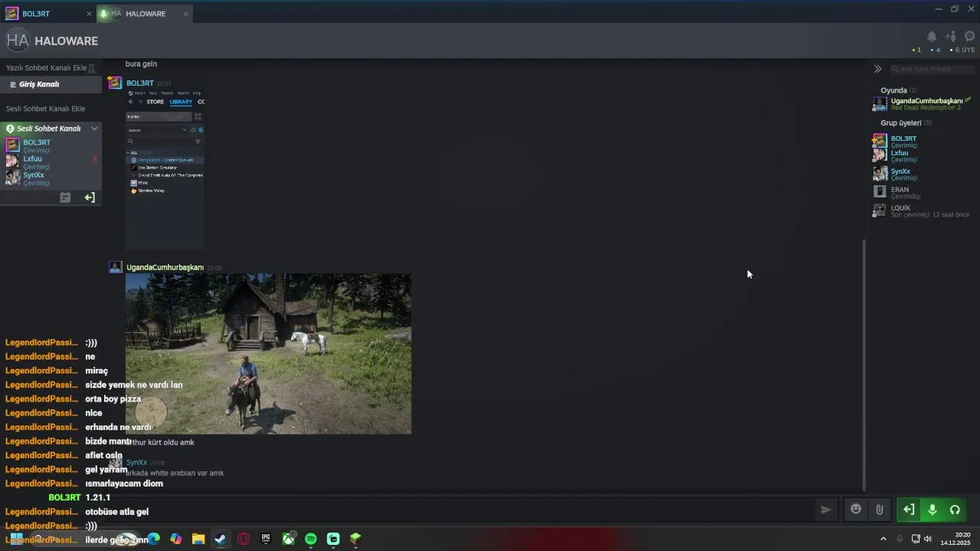Screen dimensions: 980x551
Task: Focus the chat message input box
Action: pos(459,510)
